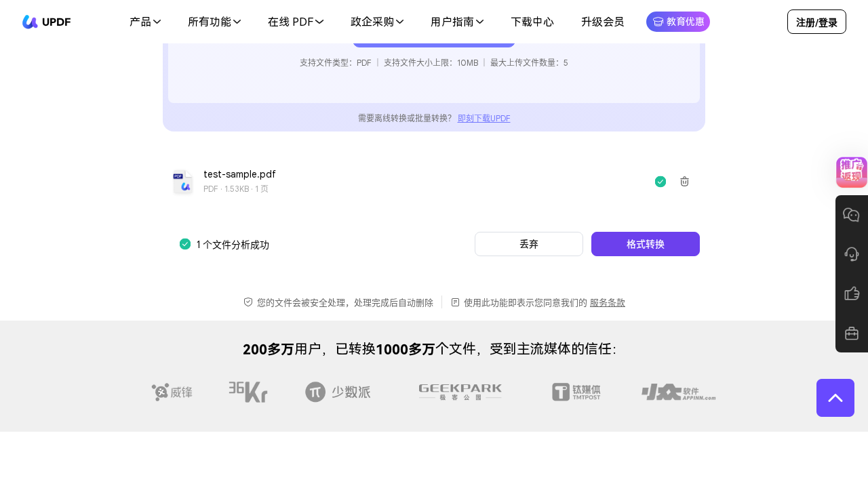Open 升级会员 from the top menu
The height and width of the screenshot is (488, 868).
tap(602, 22)
